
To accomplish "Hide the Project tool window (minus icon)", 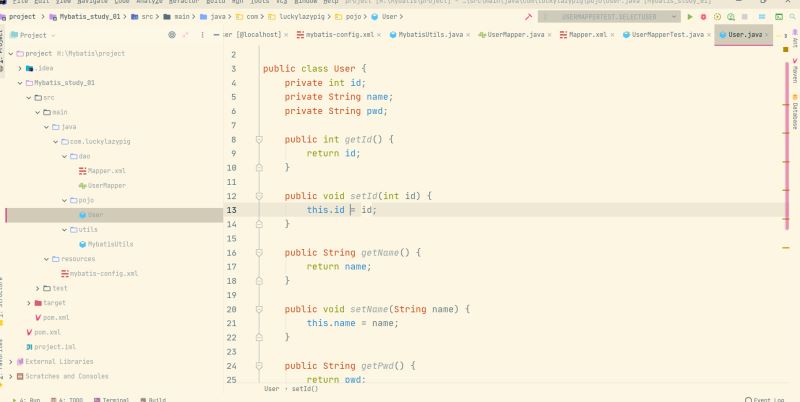I will [216, 35].
